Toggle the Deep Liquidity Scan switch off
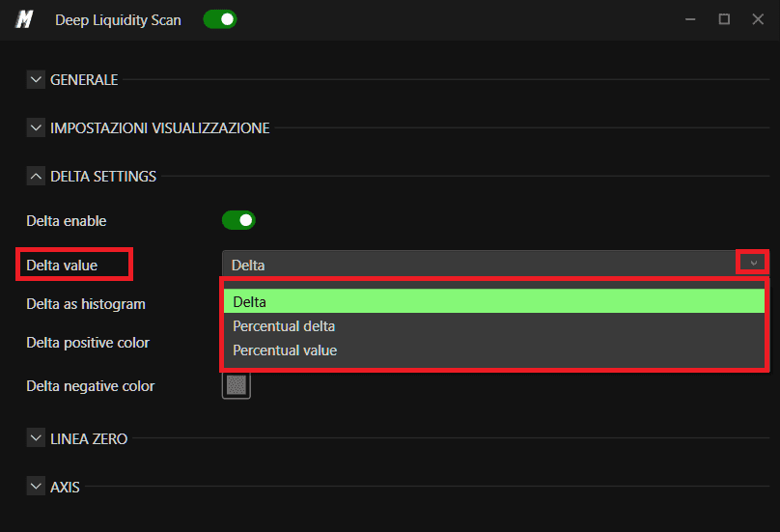Image resolution: width=780 pixels, height=532 pixels. pos(220,19)
